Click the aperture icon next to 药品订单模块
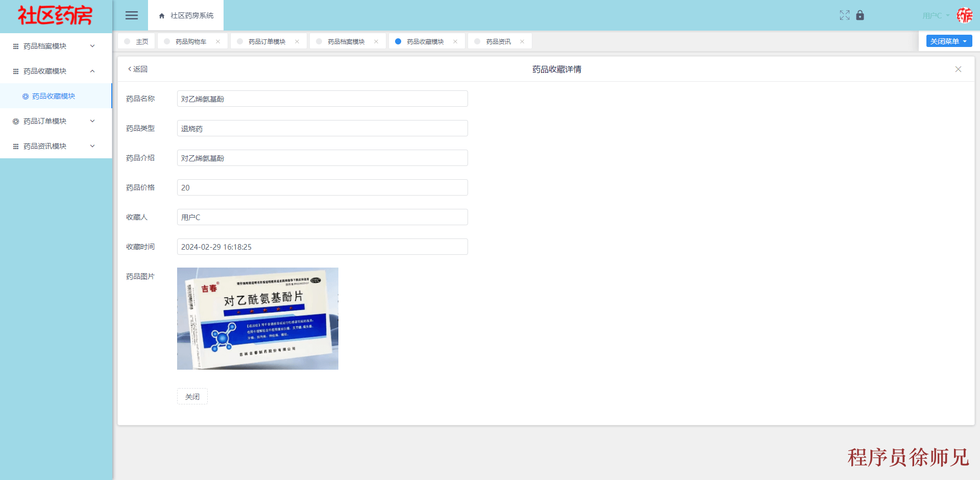Screen dimensions: 980x480 (x=15, y=121)
